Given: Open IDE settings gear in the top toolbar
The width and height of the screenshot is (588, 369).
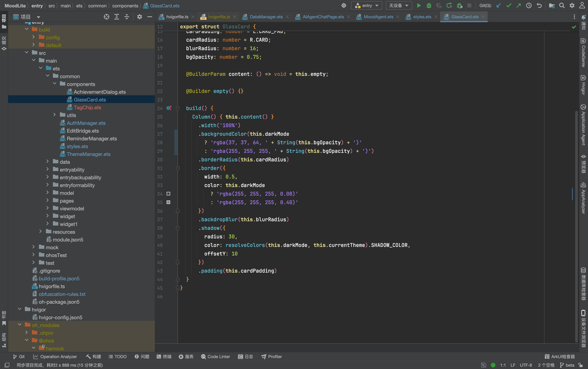Looking at the screenshot, I should tap(572, 5).
